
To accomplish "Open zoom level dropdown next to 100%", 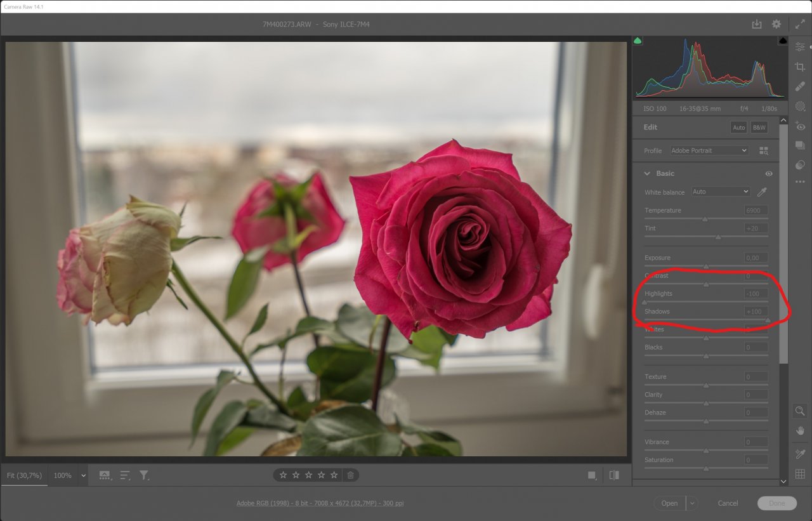I will point(83,475).
